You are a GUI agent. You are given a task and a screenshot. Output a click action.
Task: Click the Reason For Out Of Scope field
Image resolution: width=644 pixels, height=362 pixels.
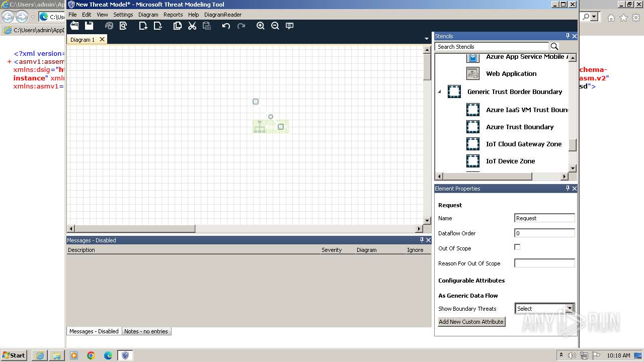coord(544,263)
